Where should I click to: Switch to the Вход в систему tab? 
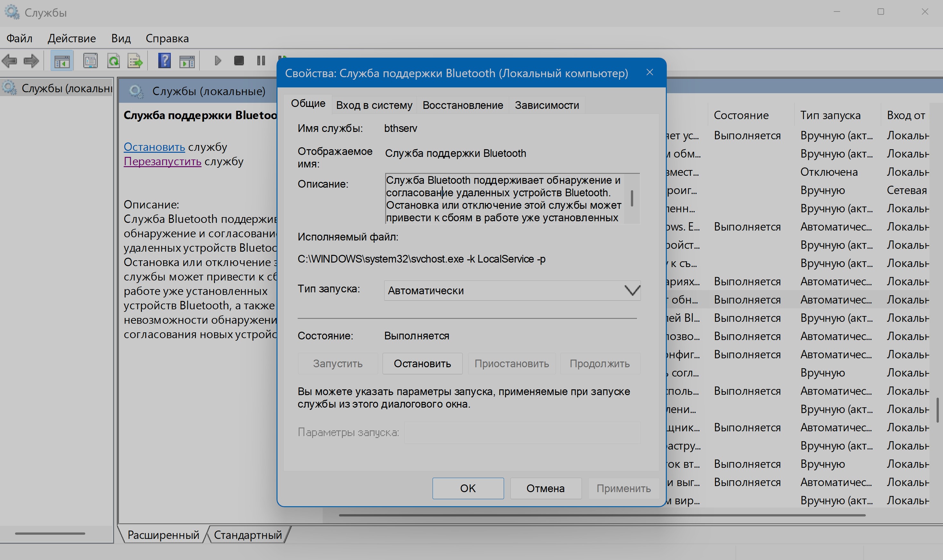tap(374, 105)
